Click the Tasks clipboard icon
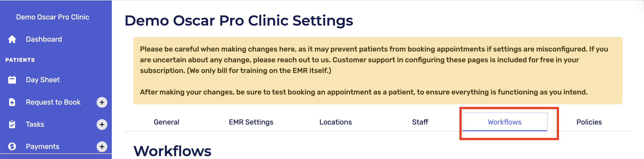 (x=12, y=125)
